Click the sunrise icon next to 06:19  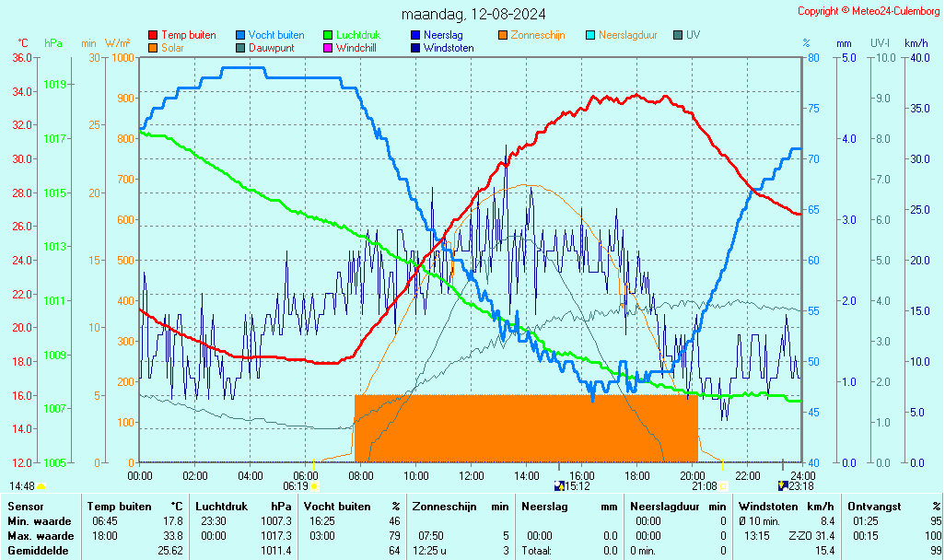click(314, 485)
